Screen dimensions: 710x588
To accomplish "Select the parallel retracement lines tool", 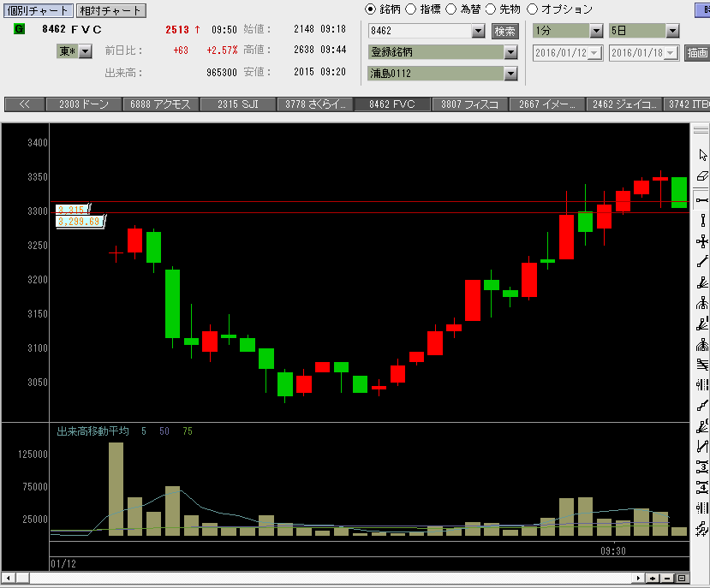I will click(702, 365).
